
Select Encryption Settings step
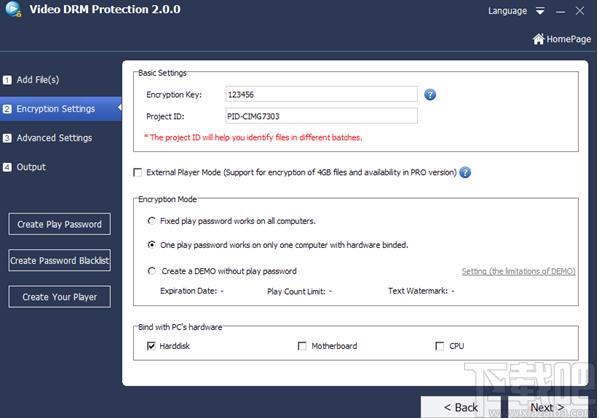click(x=61, y=109)
